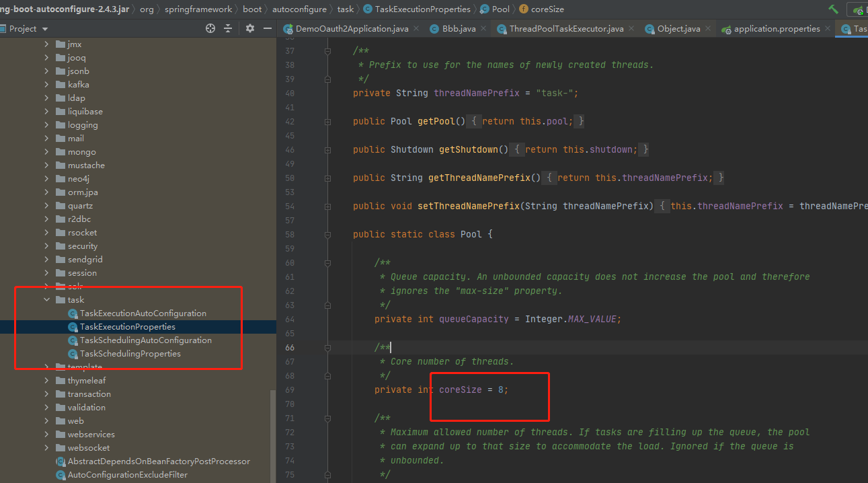This screenshot has height=483, width=868.
Task: Select the rsocket folder
Action: 82,233
